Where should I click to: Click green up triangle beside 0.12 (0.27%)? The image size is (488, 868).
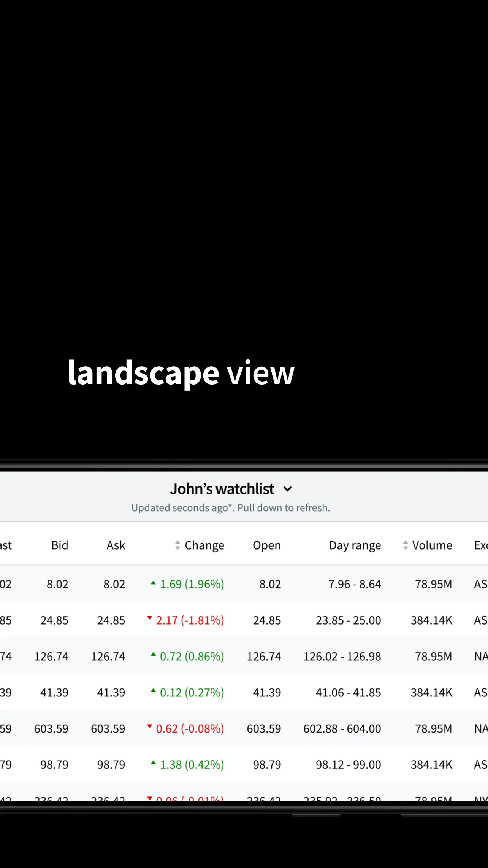tap(153, 690)
